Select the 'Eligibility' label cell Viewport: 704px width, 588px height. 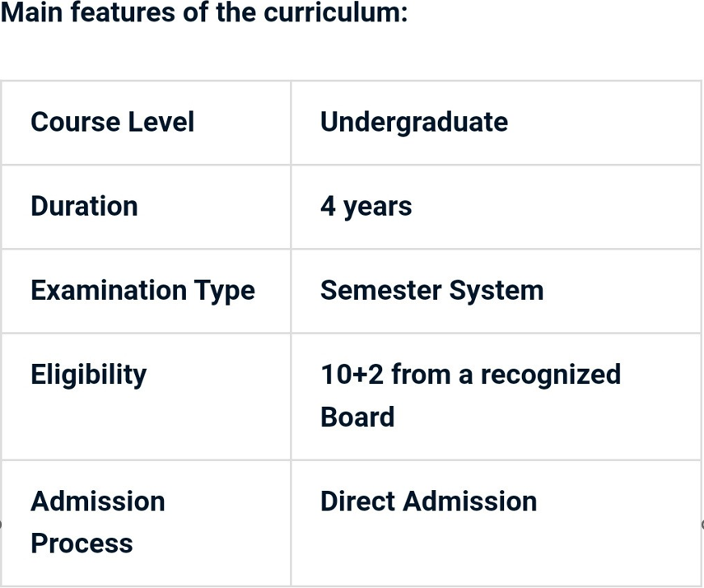tap(88, 375)
